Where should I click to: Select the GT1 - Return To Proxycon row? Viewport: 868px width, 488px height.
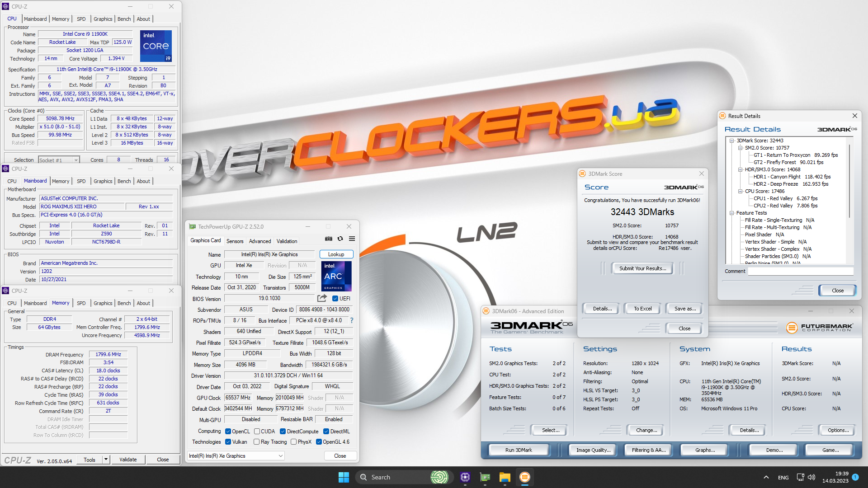tap(795, 155)
